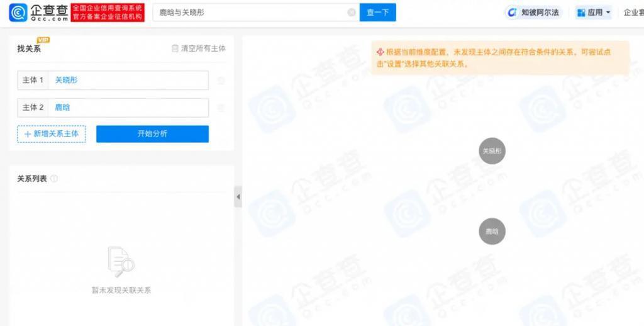Start analysis with the 开始分析 button
Viewport: 644px width, 326px height.
[152, 134]
